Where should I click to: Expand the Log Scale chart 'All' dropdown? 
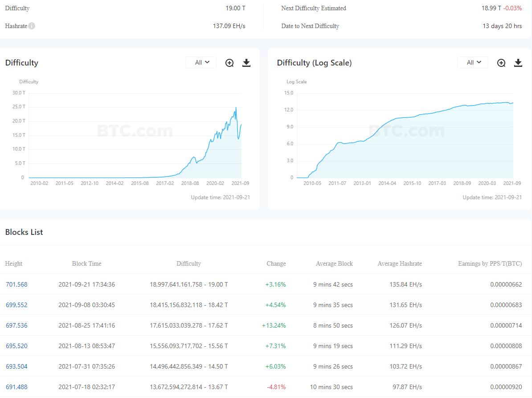click(473, 63)
